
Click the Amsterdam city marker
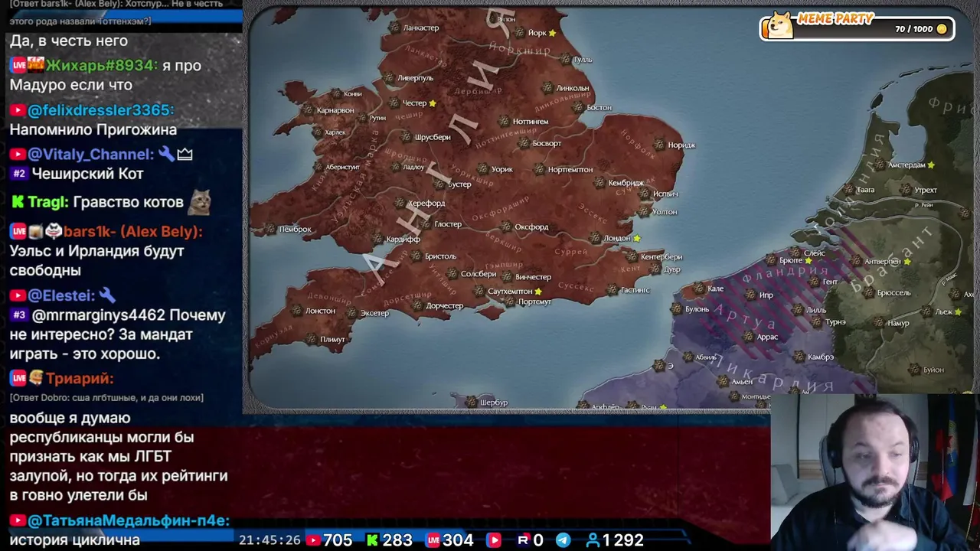tap(879, 165)
